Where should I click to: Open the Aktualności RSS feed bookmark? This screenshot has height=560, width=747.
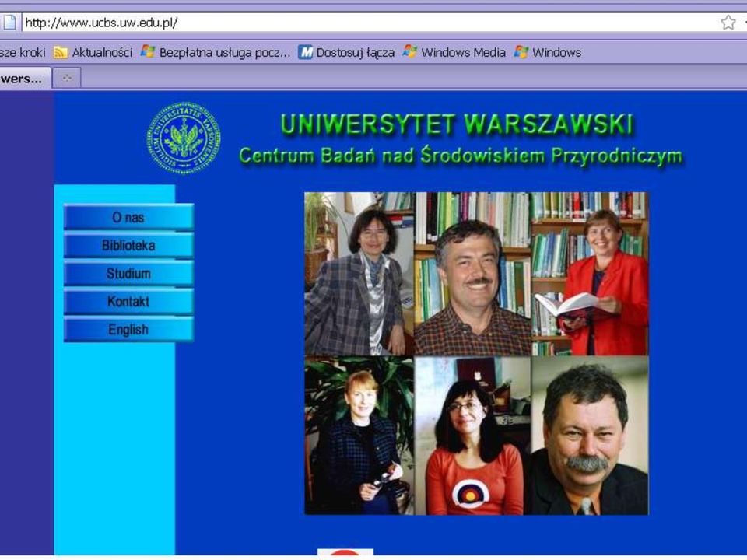[93, 52]
